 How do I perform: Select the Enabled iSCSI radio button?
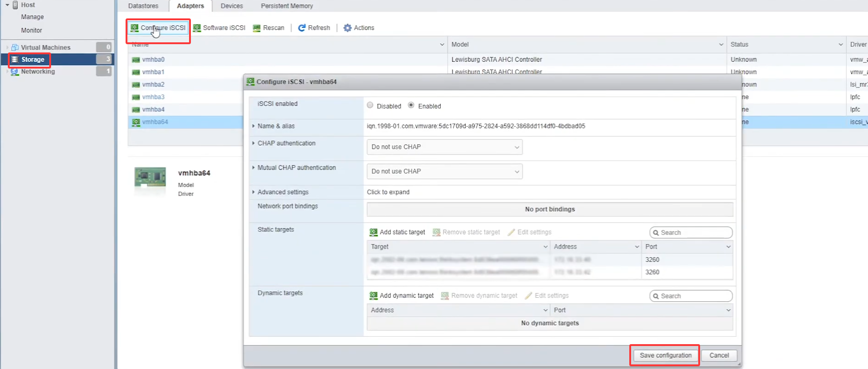click(411, 105)
